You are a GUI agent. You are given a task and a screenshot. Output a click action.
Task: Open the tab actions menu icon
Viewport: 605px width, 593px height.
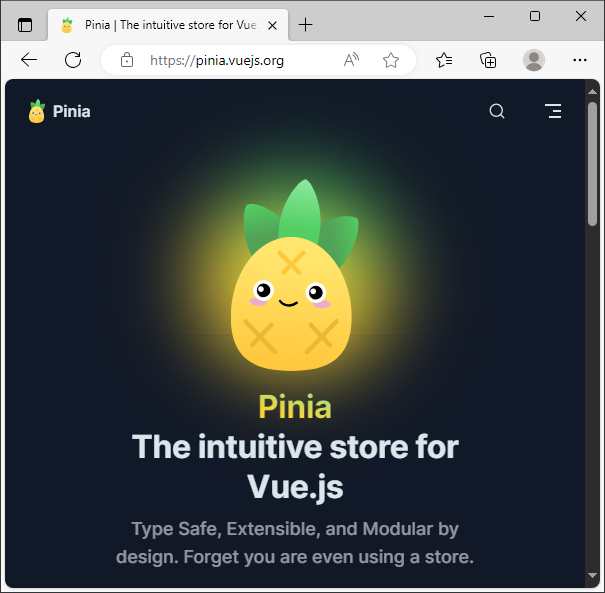(25, 25)
